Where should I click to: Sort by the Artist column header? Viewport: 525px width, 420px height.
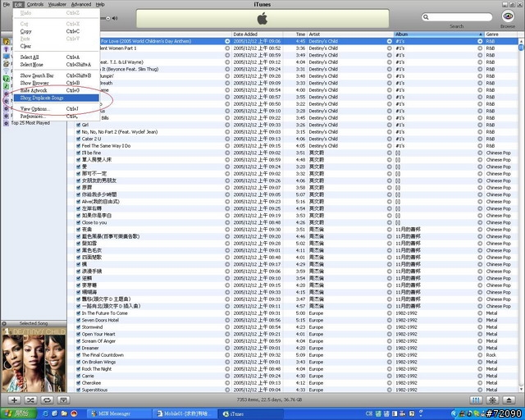coord(350,34)
